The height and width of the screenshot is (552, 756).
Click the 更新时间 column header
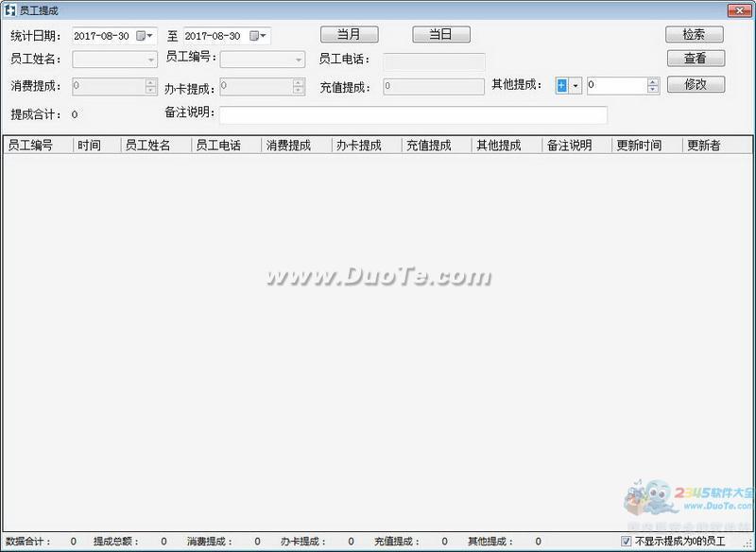pos(639,146)
